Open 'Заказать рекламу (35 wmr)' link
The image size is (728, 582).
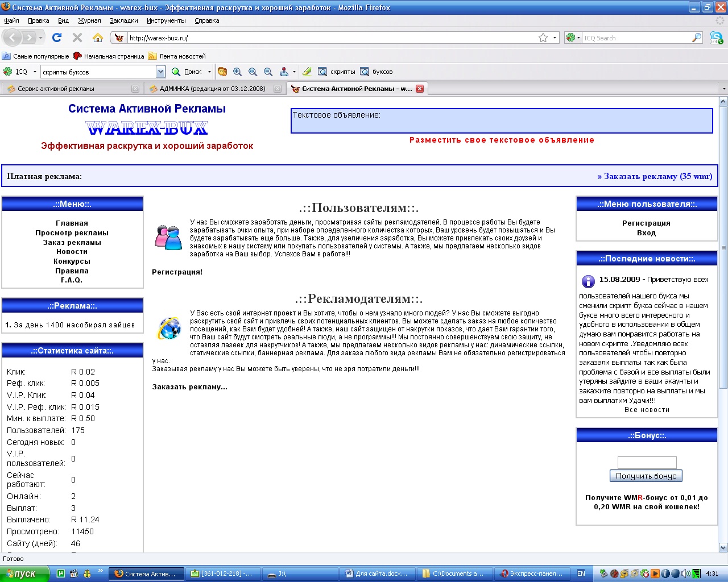[x=655, y=176]
